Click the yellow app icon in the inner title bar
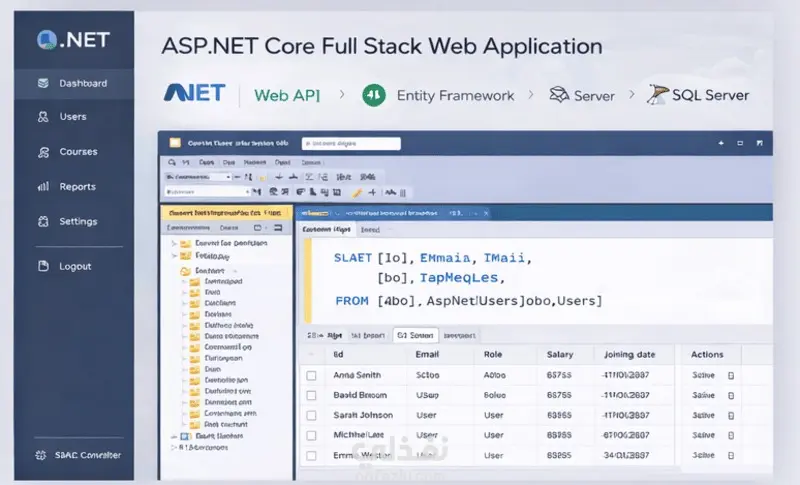This screenshot has height=485, width=800. 175,143
